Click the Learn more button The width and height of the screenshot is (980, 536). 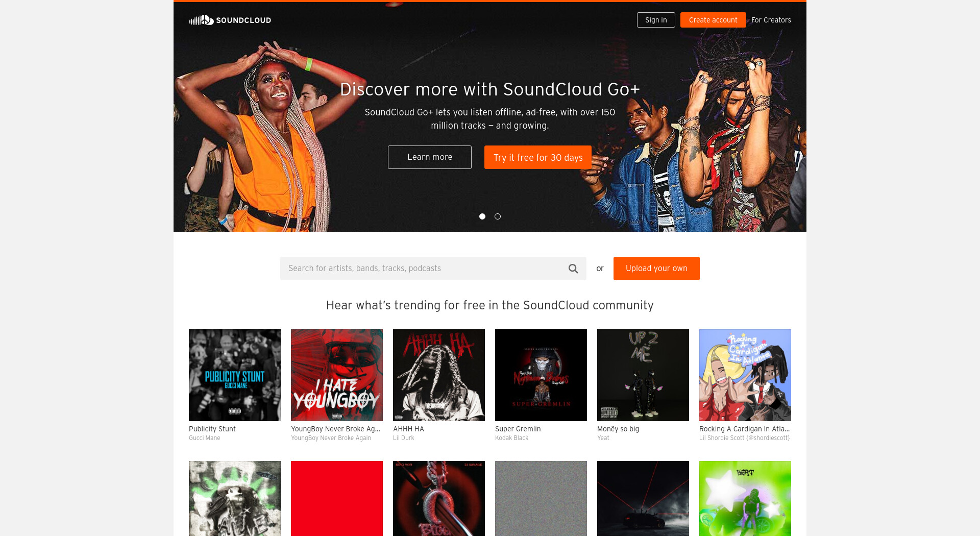pyautogui.click(x=430, y=157)
